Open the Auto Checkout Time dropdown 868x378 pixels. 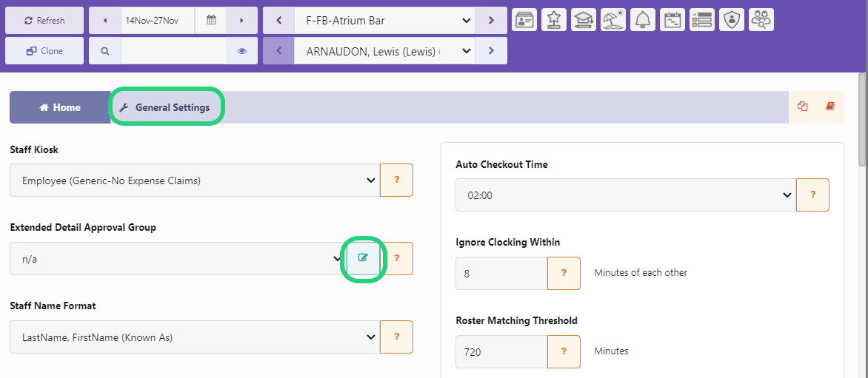(x=625, y=195)
